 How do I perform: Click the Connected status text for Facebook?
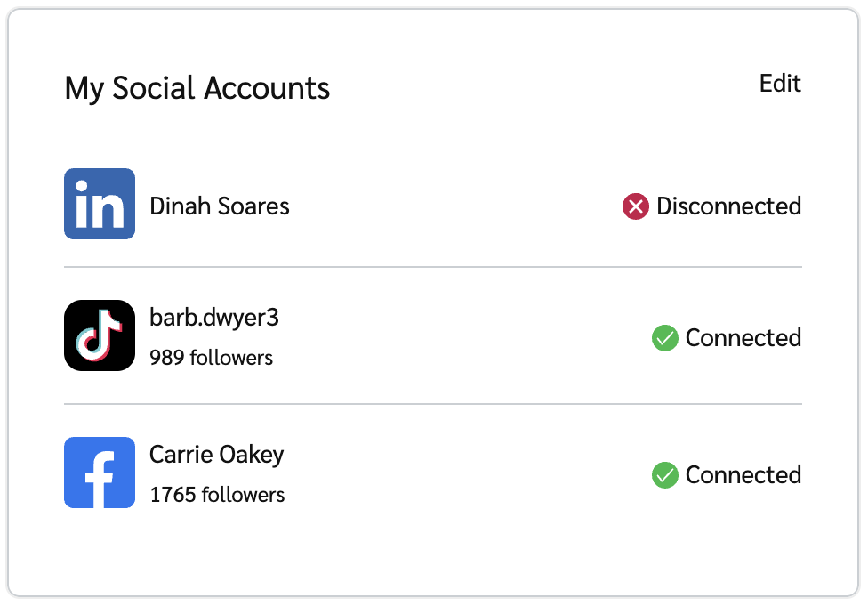[743, 475]
